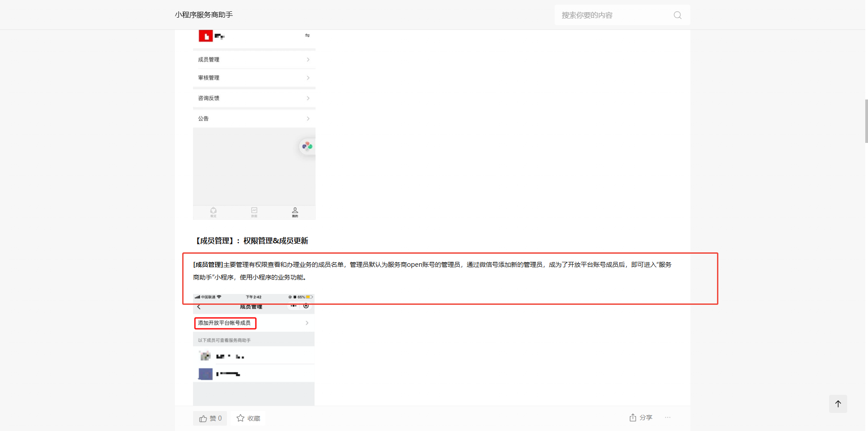This screenshot has height=431, width=868.
Task: Click the floating colorful assistant icon
Action: tap(307, 146)
